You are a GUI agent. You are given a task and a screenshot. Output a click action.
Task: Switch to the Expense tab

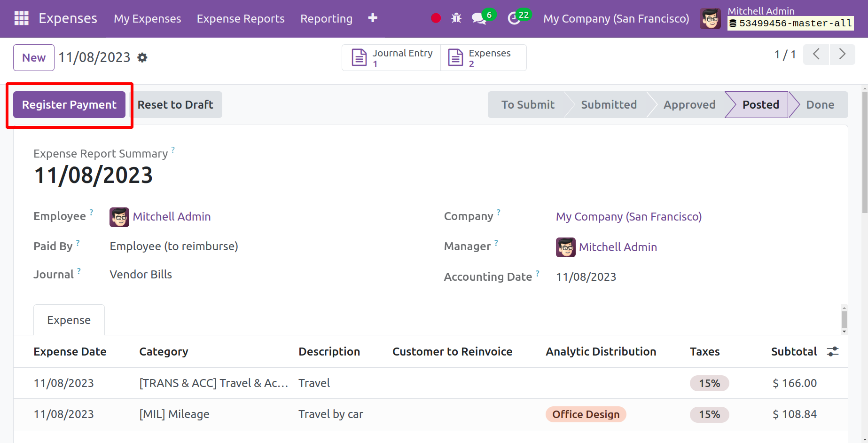[x=69, y=320]
